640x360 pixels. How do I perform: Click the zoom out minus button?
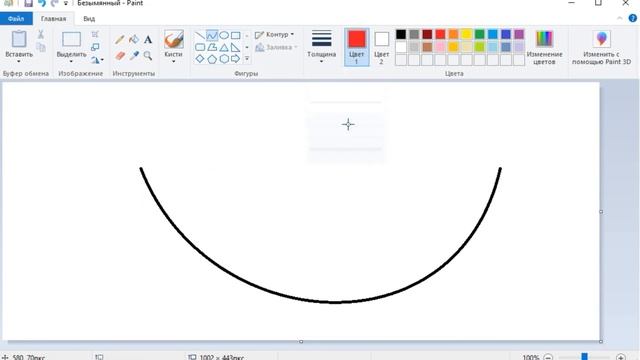pos(549,357)
